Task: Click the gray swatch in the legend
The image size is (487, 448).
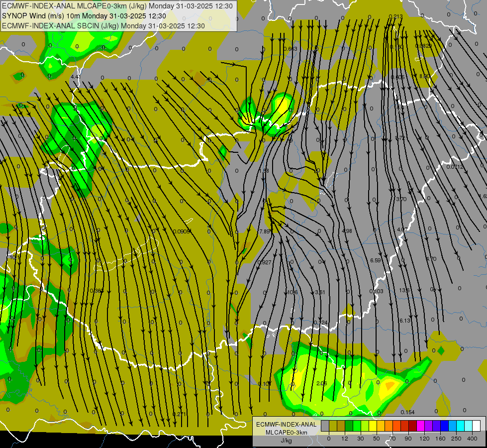Action: pyautogui.click(x=325, y=426)
